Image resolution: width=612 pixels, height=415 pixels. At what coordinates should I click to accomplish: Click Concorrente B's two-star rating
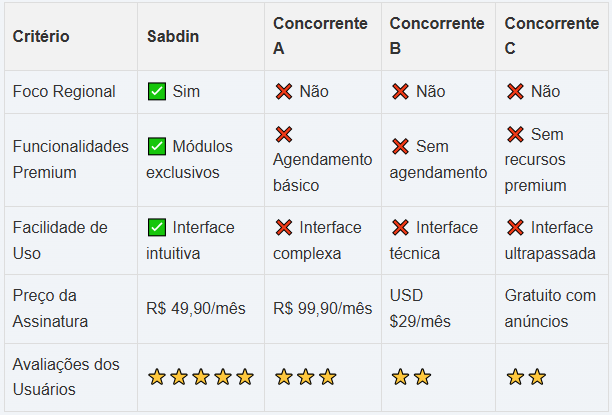click(411, 377)
